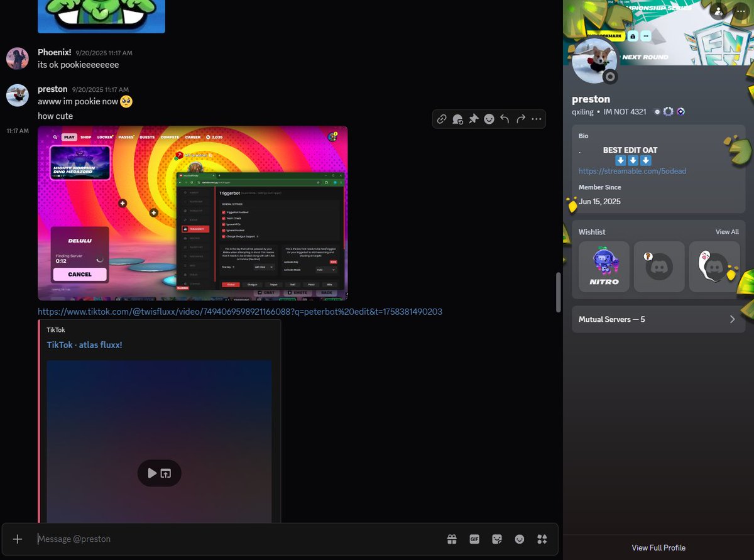Open the apps launcher icon

point(542,539)
